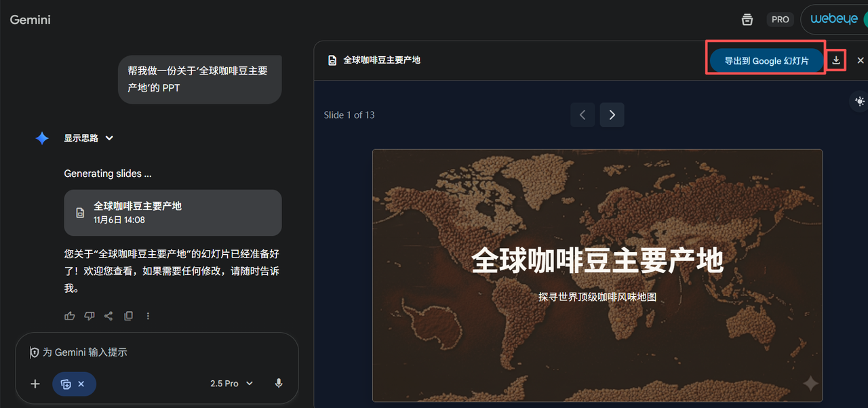Start voice input with the microphone

point(278,384)
